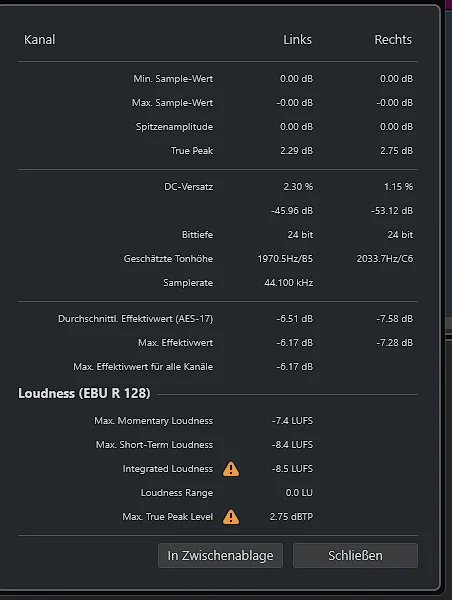Select the -8.5 LUFS value

(292, 469)
